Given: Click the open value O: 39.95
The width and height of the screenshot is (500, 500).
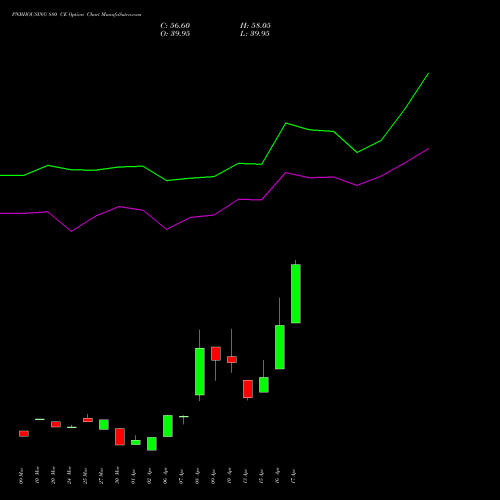Looking at the screenshot, I should [175, 34].
